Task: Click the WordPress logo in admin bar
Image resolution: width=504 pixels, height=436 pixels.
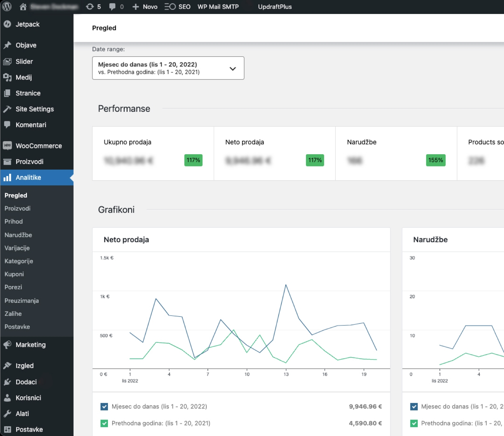Action: pyautogui.click(x=7, y=6)
